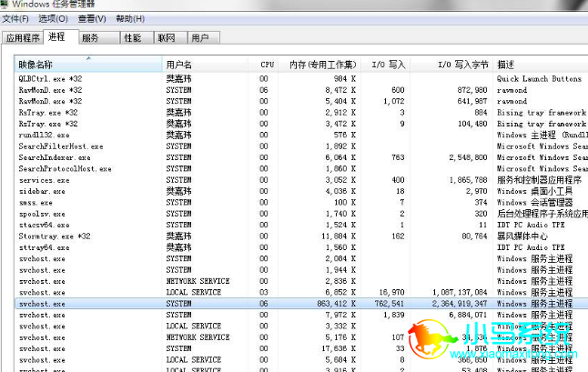Open the 选项(O) menu

tap(53, 19)
